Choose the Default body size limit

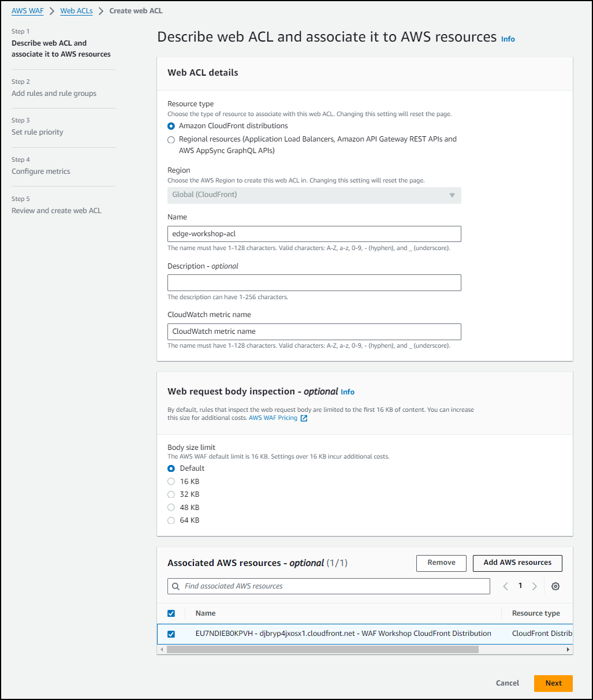[171, 468]
